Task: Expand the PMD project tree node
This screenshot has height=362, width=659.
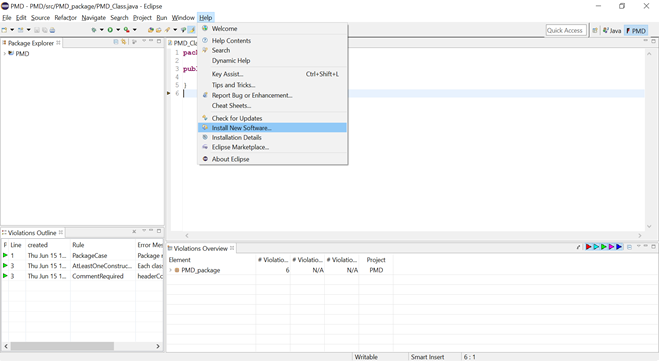Action: [x=5, y=53]
